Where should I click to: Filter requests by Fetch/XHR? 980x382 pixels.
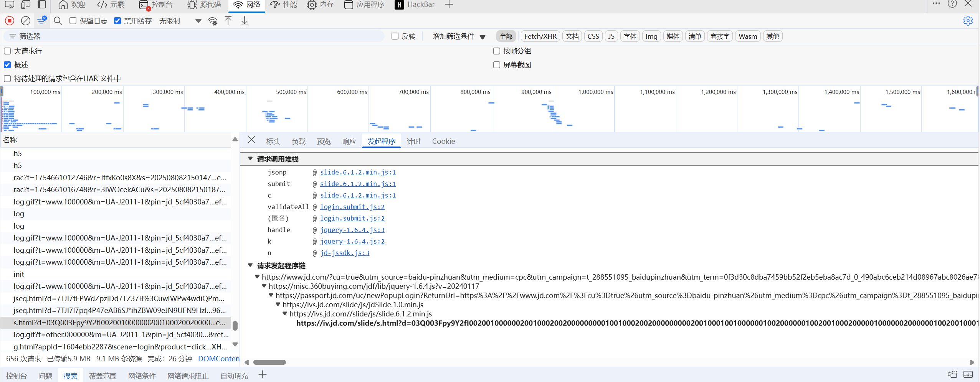[x=540, y=36]
